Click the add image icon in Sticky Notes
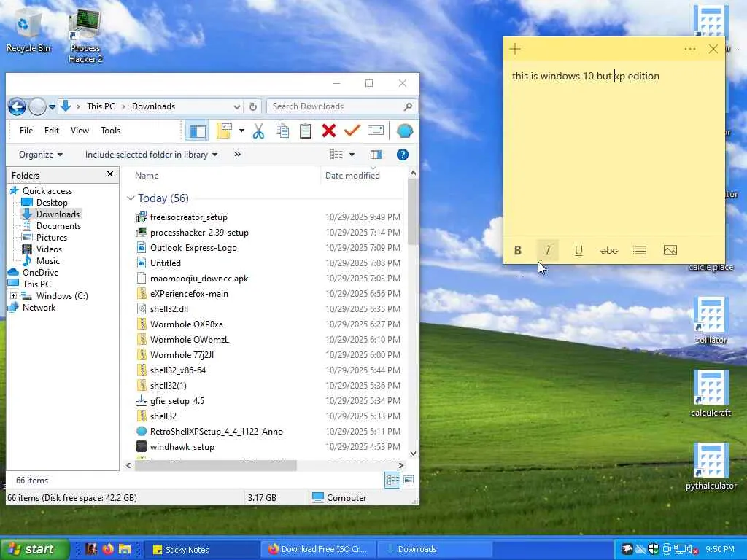The image size is (747, 560). click(670, 251)
